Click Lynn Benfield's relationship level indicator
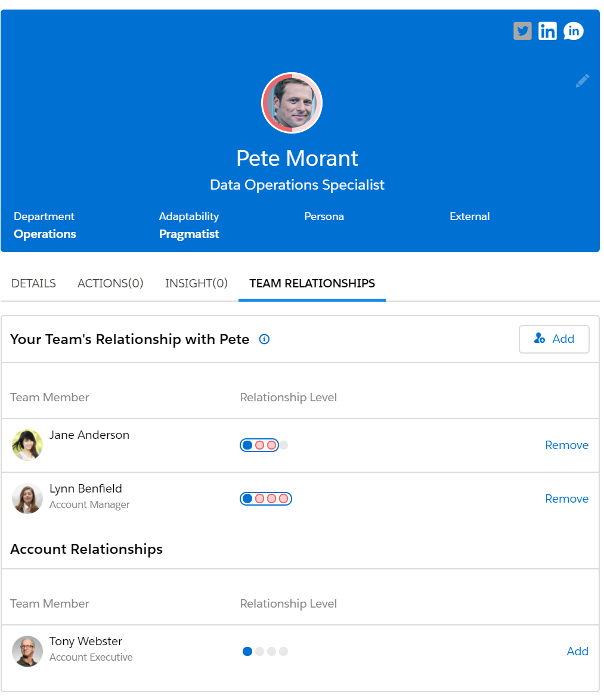Screen dimensions: 604x700 click(x=266, y=498)
